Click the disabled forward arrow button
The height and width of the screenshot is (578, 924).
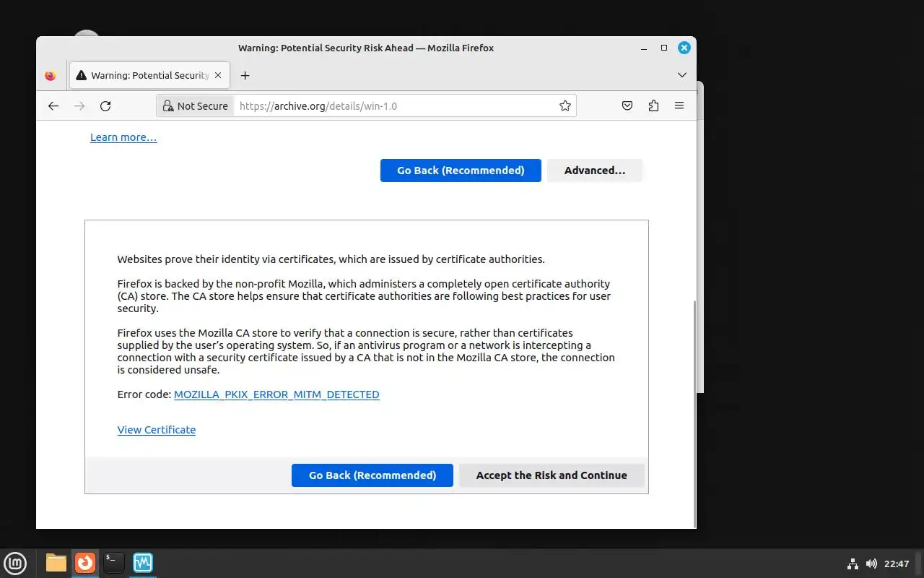click(x=79, y=106)
